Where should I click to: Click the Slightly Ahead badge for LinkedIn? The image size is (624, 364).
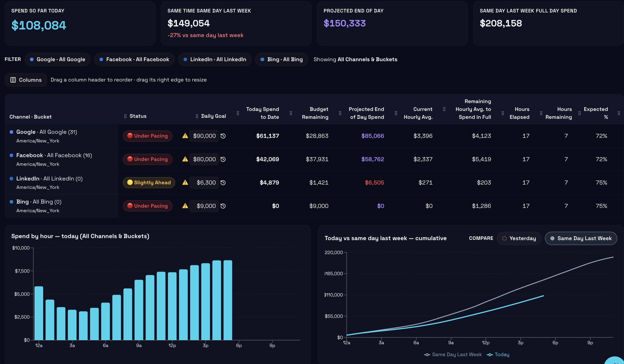[x=149, y=183]
